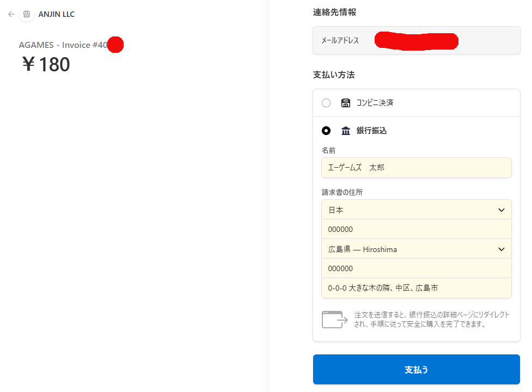The image size is (532, 392).
Task: Click the ANJIN LLC merchant name
Action: coord(57,14)
